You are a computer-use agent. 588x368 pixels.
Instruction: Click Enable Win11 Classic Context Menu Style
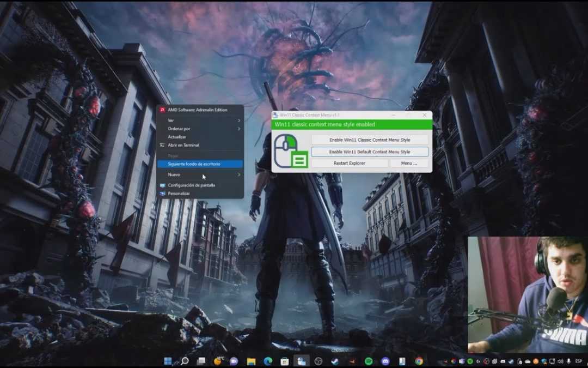click(370, 140)
